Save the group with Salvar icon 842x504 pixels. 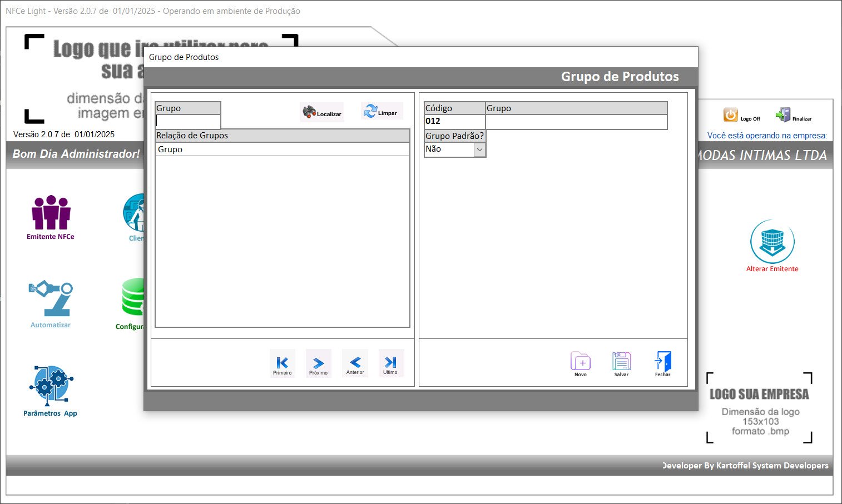621,362
